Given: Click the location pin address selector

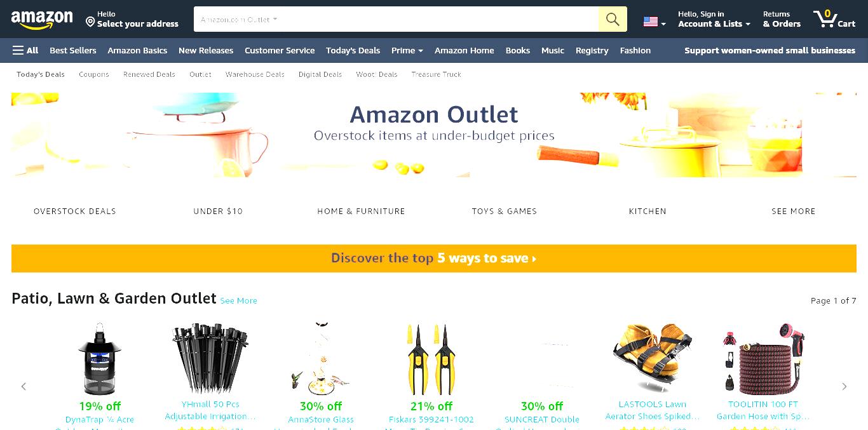Looking at the screenshot, I should 132,19.
